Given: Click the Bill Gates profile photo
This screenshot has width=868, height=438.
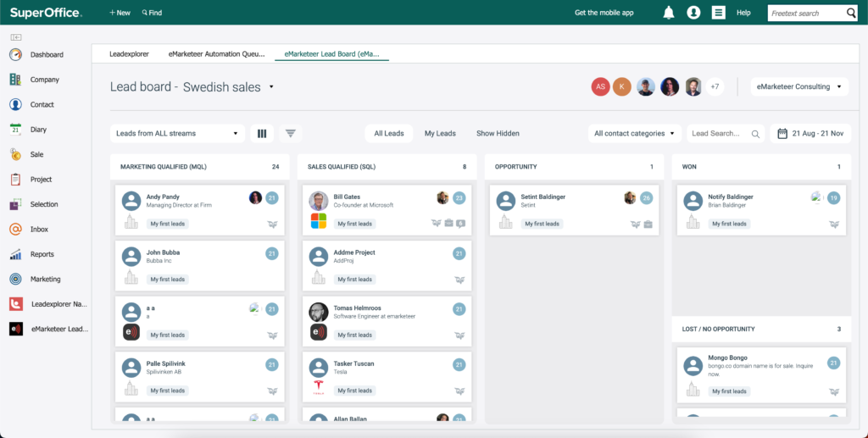Looking at the screenshot, I should pos(319,201).
